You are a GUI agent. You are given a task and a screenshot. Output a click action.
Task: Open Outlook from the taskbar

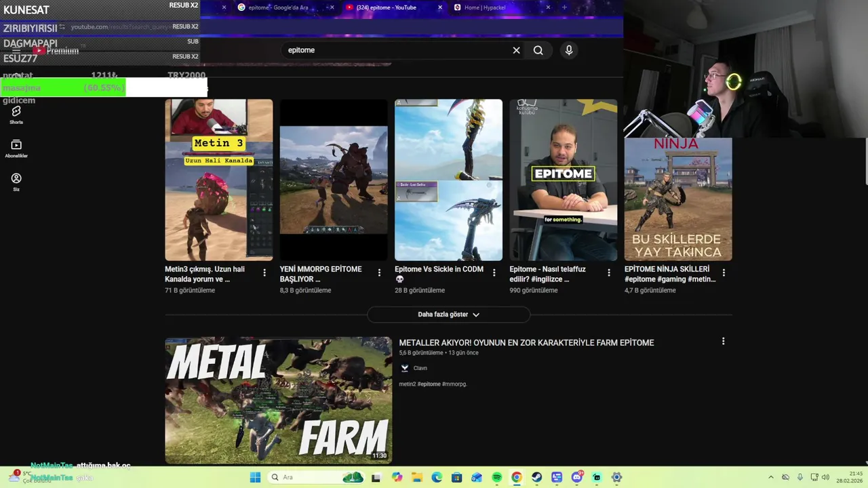pyautogui.click(x=477, y=477)
